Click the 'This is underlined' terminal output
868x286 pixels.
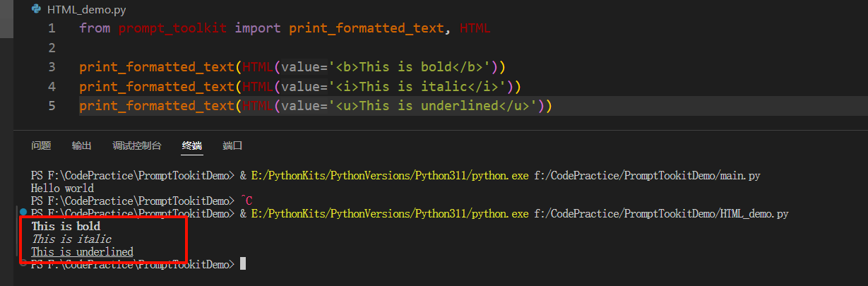pyautogui.click(x=82, y=251)
